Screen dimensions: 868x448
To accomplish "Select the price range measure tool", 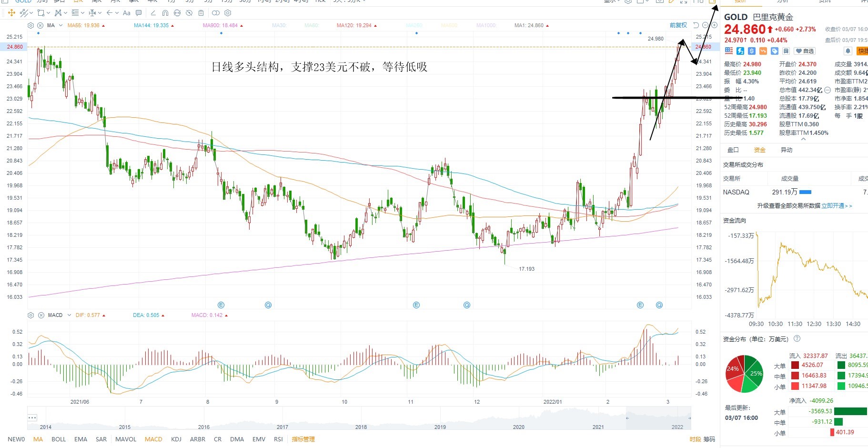I will click(x=92, y=13).
